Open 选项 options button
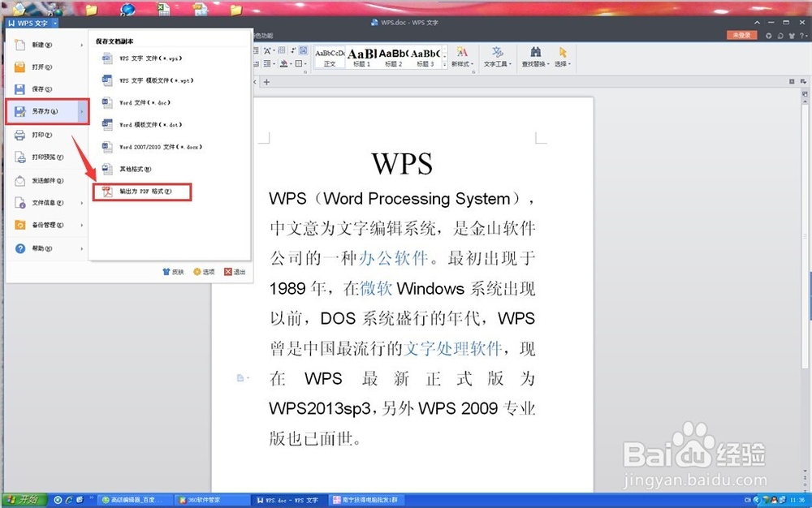The height and width of the screenshot is (508, 812). pyautogui.click(x=204, y=272)
